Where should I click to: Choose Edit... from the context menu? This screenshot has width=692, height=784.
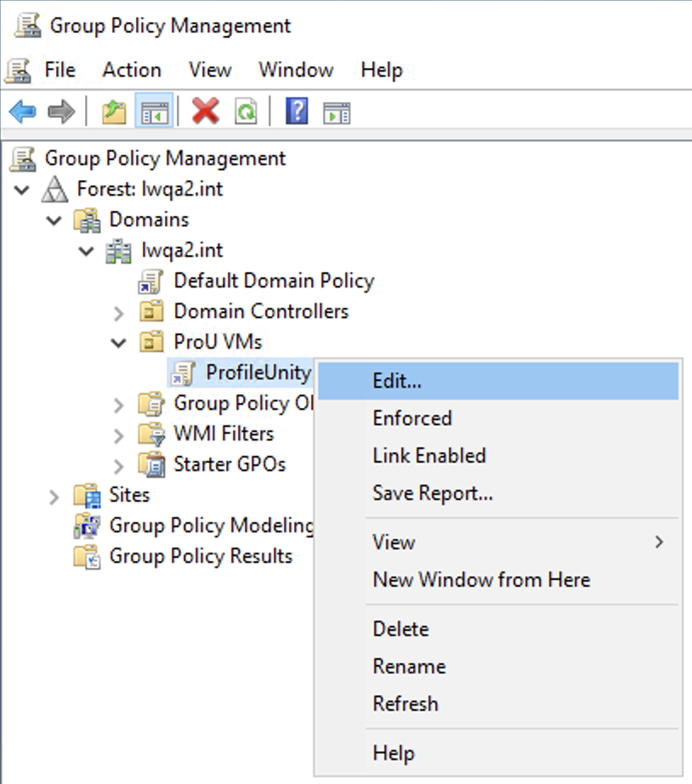pyautogui.click(x=397, y=381)
